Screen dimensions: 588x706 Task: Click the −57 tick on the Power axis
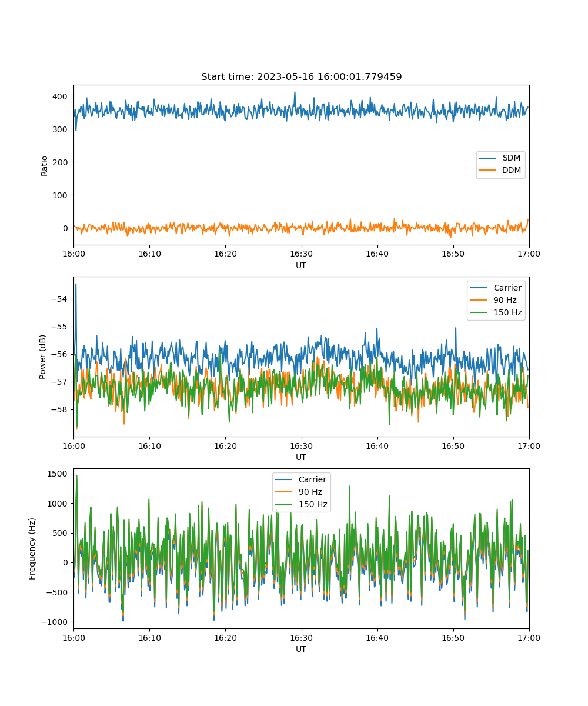[61, 382]
